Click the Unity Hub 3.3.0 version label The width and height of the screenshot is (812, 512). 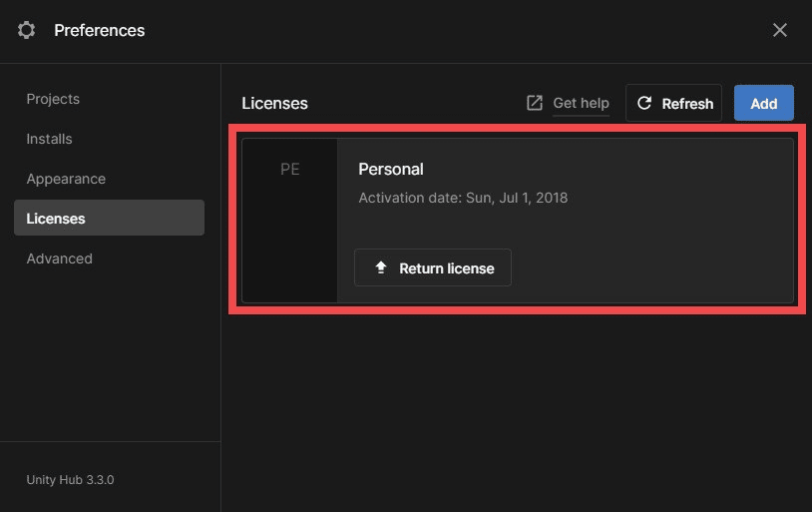(70, 480)
